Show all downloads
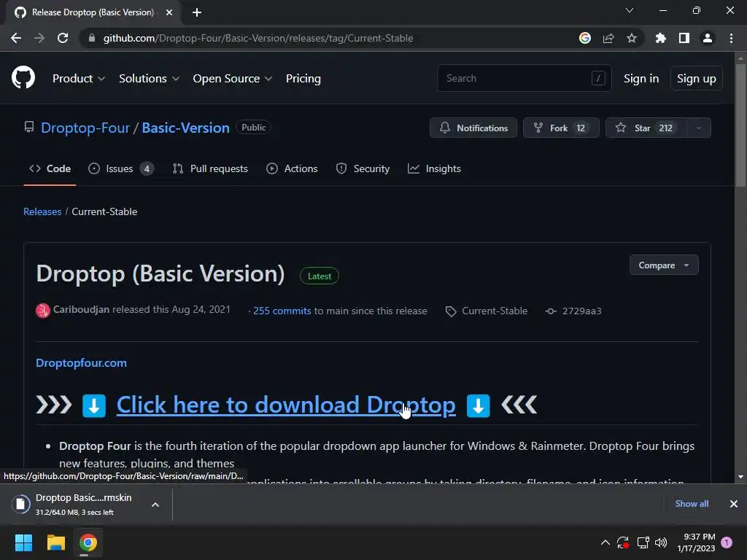Viewport: 747px width, 560px height. 692,504
